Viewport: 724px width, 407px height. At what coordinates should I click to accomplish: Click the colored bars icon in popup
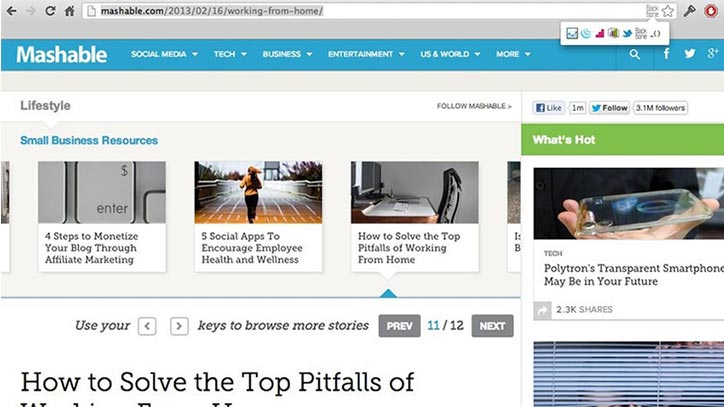[613, 33]
